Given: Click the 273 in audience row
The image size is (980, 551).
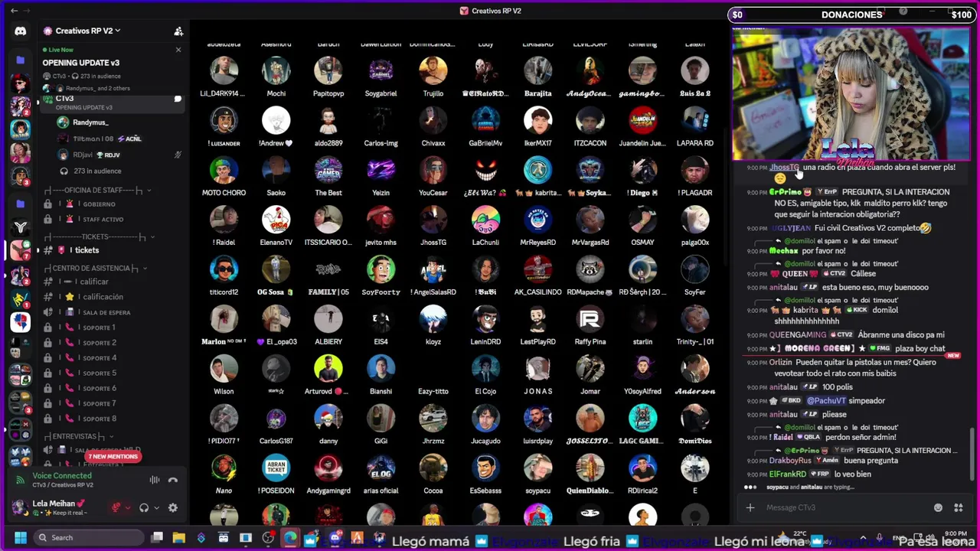Looking at the screenshot, I should [x=97, y=171].
